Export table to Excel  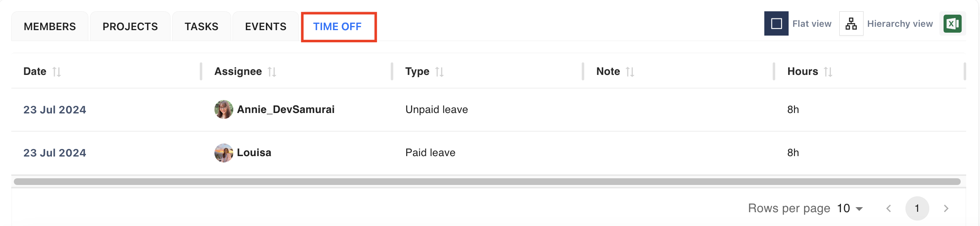click(952, 23)
